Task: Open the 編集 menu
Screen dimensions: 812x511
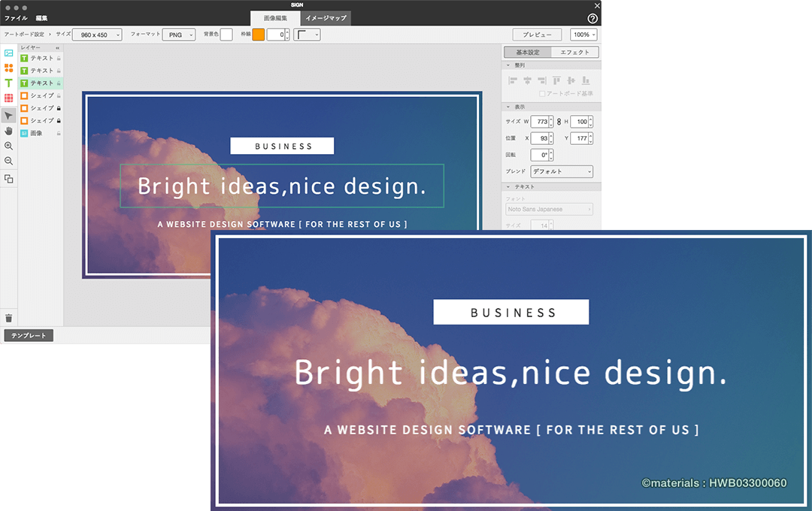Action: click(41, 18)
